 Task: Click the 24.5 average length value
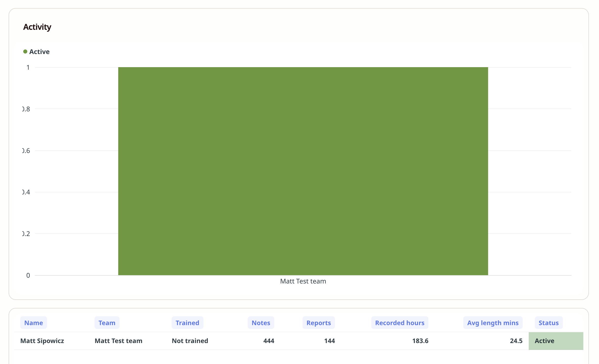(516, 341)
